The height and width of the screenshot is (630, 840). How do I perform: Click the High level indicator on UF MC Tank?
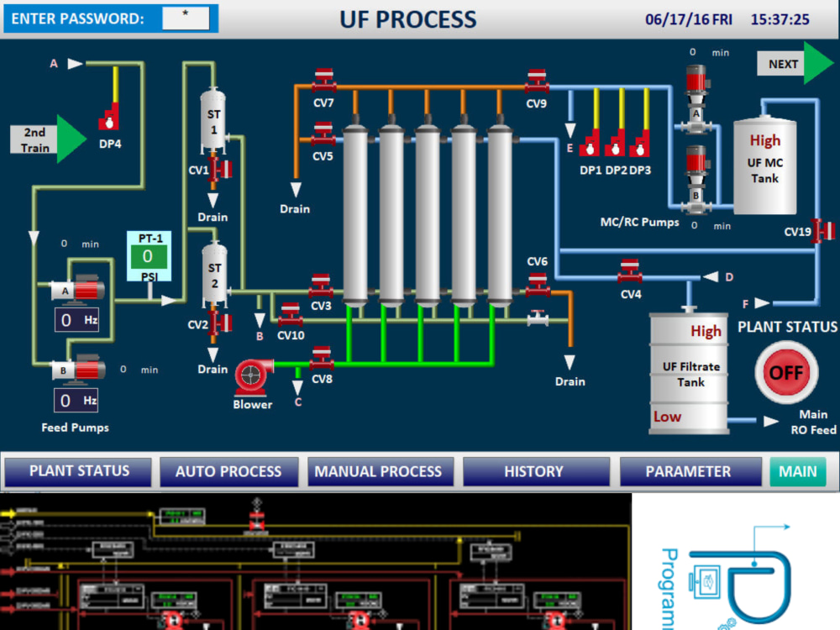[x=765, y=140]
